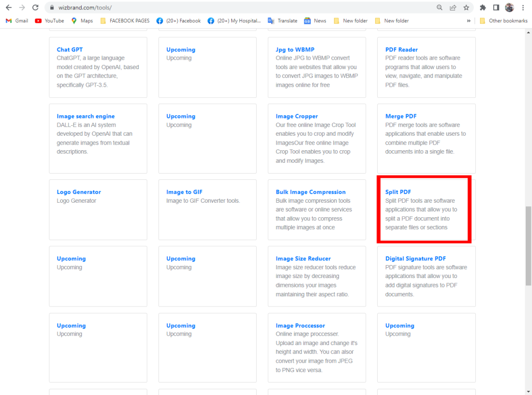Viewport: 532px width, 395px height.
Task: Open Other bookmarks folder
Action: [503, 21]
